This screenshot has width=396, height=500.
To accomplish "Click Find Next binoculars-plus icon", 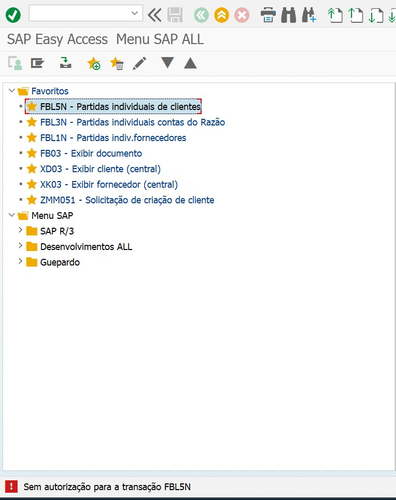I will coord(309,15).
